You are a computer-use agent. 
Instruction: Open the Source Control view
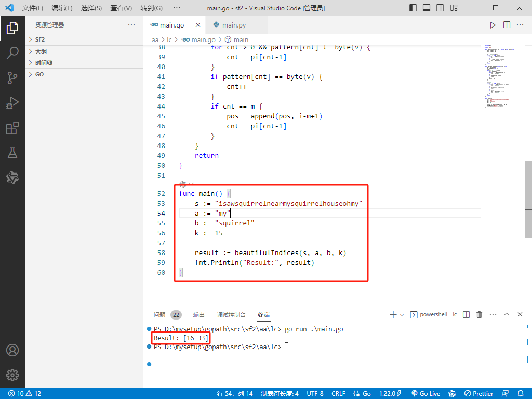12,78
